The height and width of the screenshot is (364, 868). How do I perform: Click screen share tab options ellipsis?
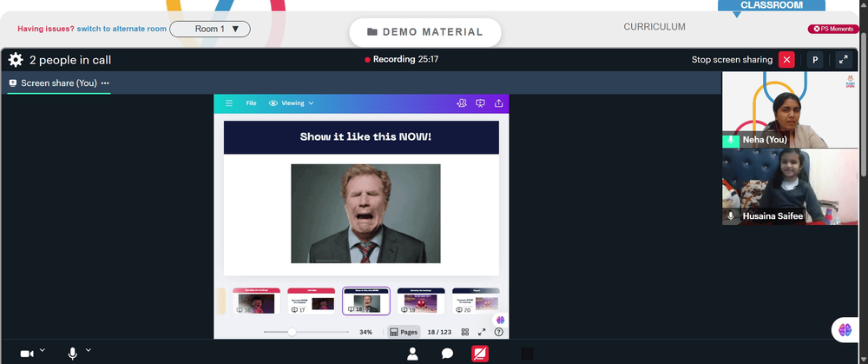(105, 83)
